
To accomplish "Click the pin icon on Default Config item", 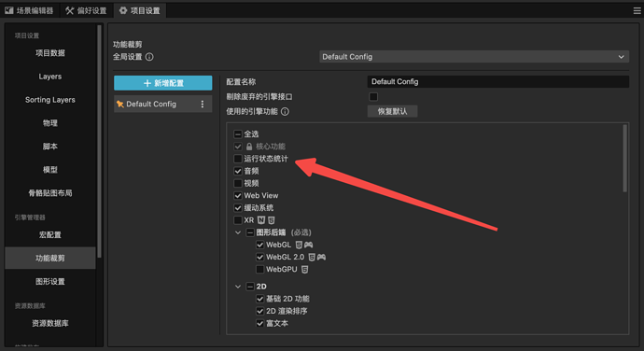I will (x=119, y=104).
